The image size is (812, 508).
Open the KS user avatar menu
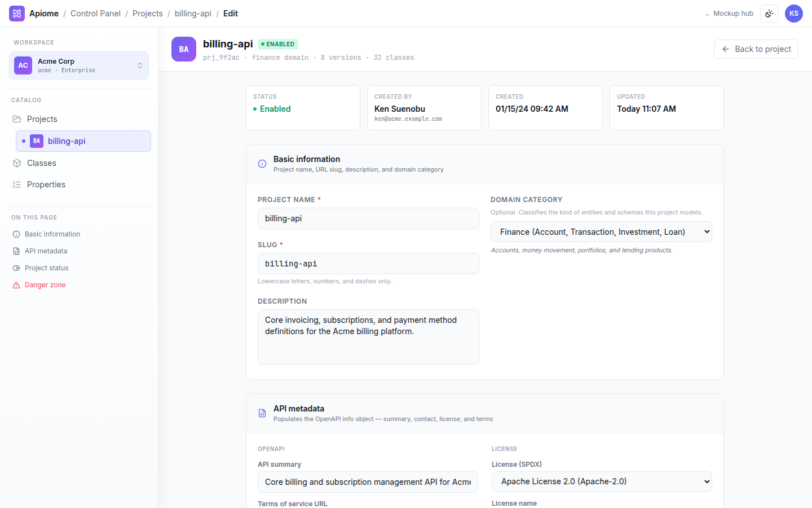[x=794, y=14]
